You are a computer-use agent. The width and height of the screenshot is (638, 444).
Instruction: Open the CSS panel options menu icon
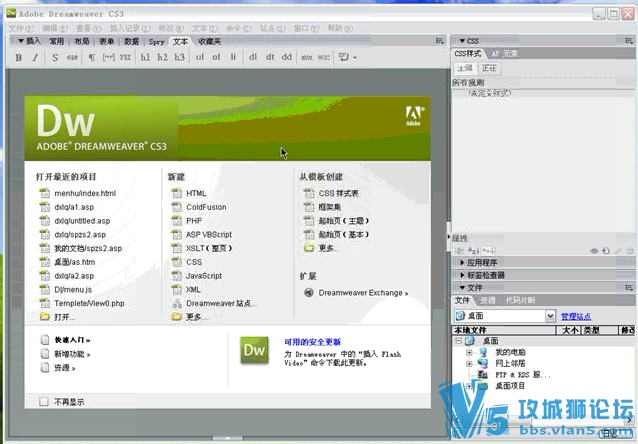629,41
